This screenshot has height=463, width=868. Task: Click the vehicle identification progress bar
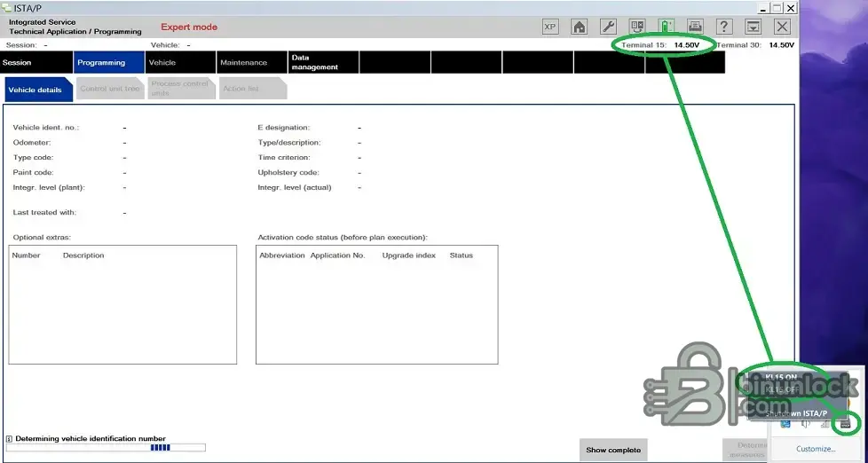click(106, 448)
